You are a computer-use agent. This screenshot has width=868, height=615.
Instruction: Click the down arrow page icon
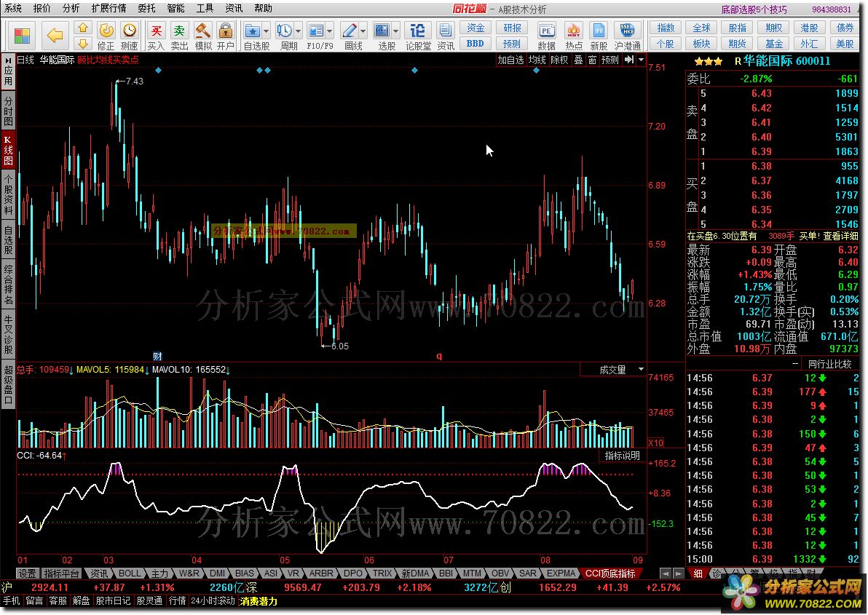82,44
